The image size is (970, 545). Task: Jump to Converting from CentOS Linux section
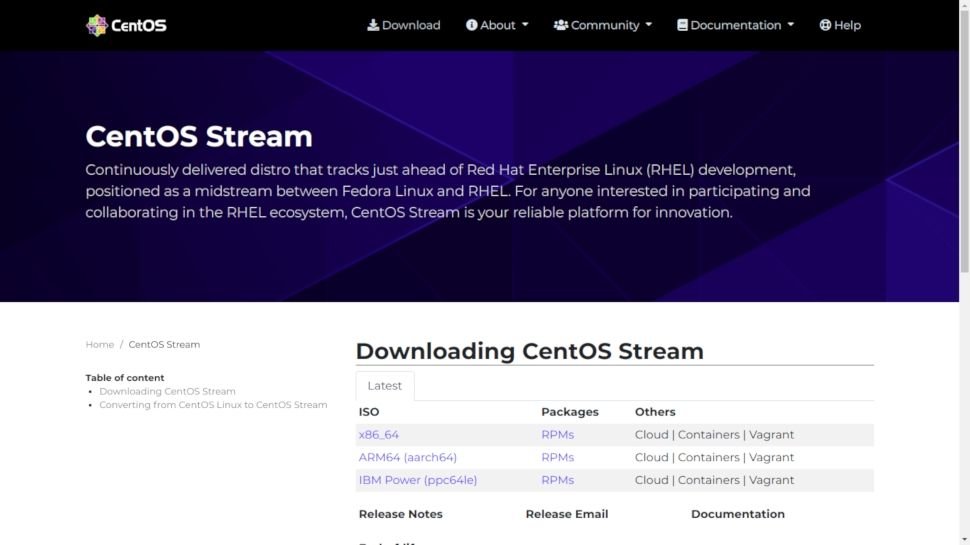tap(213, 405)
